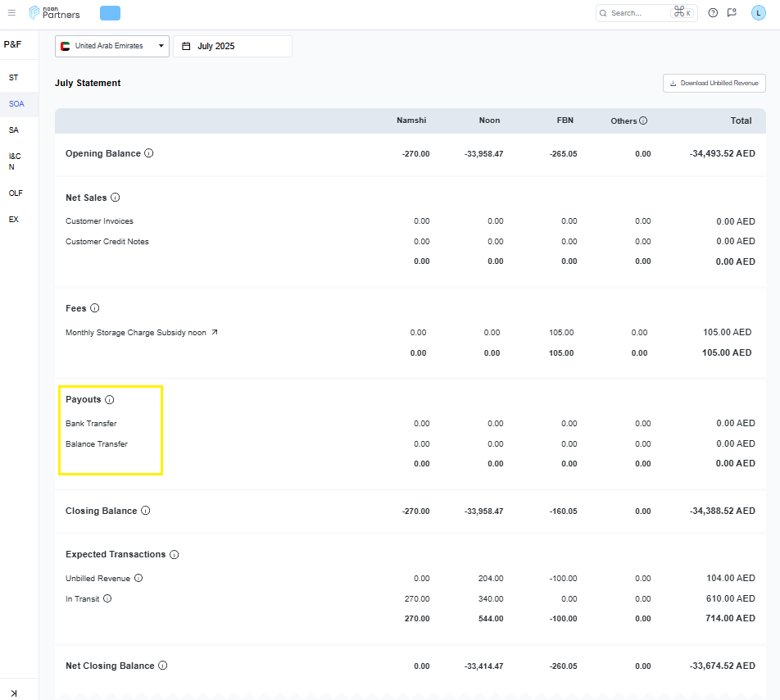Click Net Closing Balance total -33,674.52 AED
The height and width of the screenshot is (700, 780).
pos(723,666)
